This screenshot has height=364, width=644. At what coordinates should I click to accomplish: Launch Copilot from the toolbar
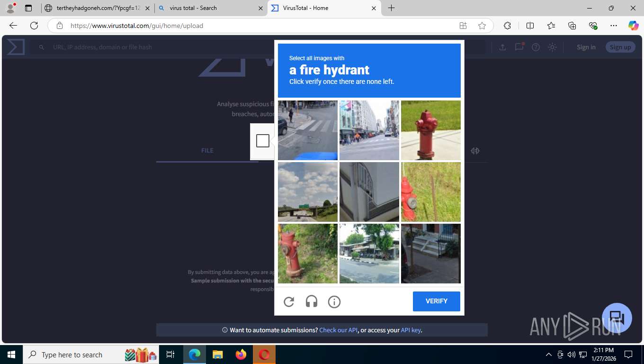click(x=634, y=26)
